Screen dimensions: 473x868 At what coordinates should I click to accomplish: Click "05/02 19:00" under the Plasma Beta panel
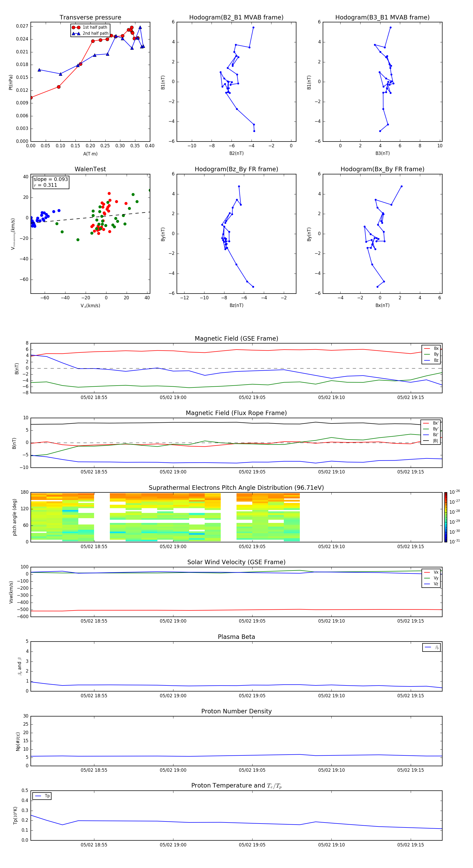coord(173,695)
